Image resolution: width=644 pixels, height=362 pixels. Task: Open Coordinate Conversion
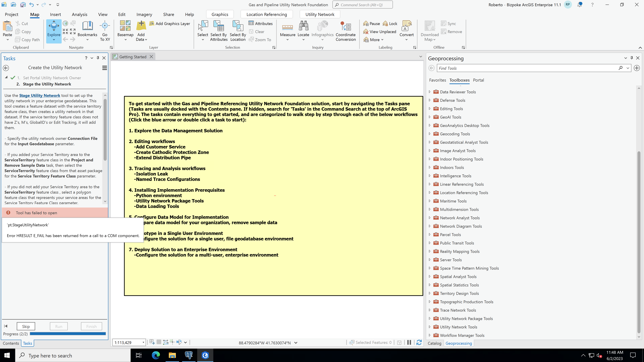tap(346, 31)
